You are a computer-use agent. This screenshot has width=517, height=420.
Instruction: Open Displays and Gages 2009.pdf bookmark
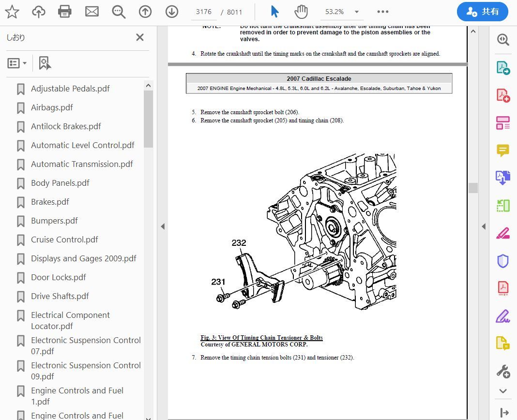[83, 258]
